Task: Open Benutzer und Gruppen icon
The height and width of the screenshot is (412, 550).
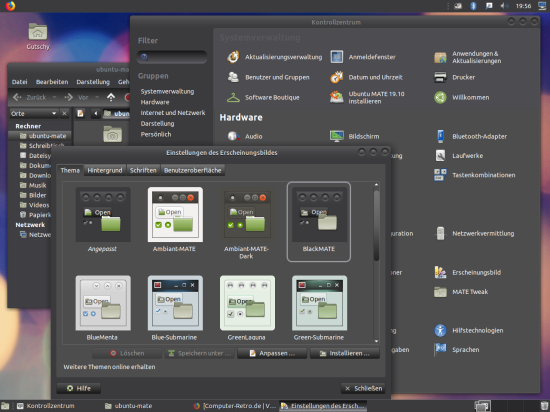Action: point(233,77)
